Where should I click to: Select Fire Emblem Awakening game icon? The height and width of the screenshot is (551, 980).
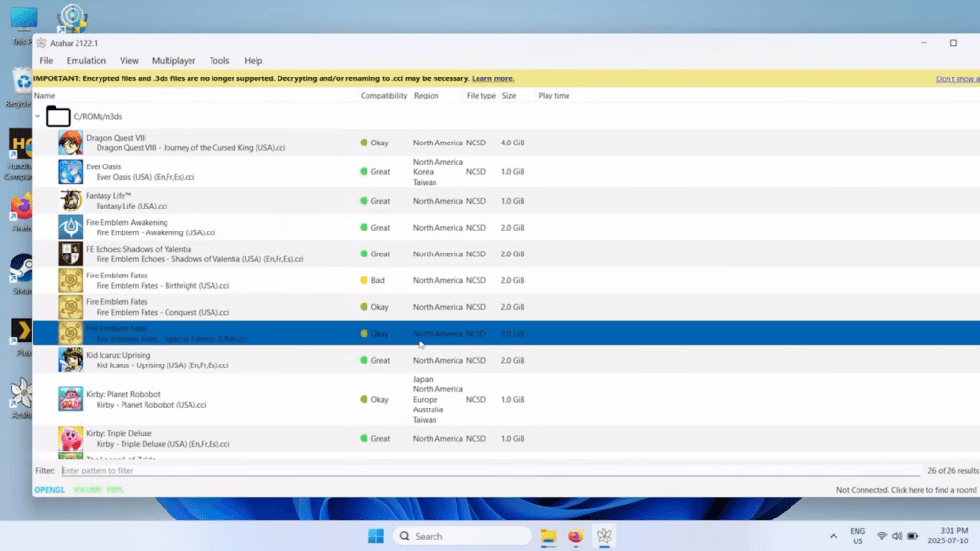pos(71,228)
